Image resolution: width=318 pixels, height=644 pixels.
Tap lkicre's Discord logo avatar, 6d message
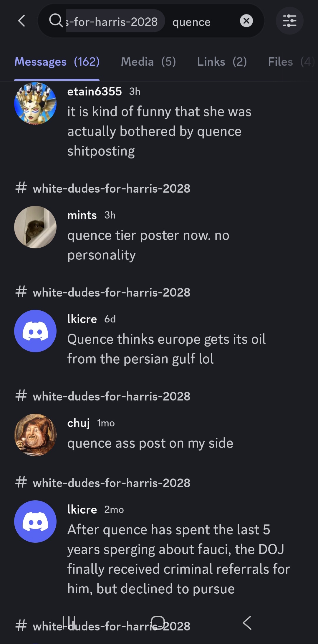point(35,331)
